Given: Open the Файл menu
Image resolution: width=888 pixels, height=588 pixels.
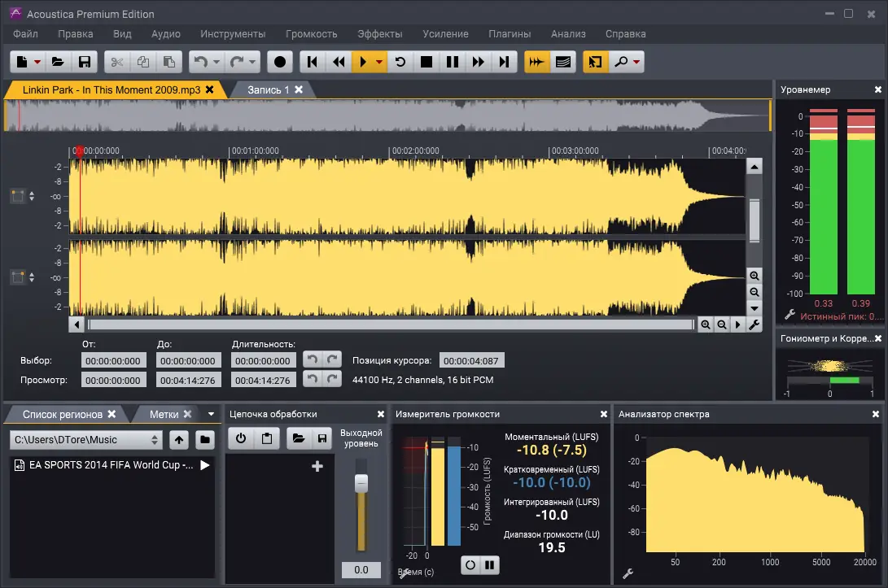Looking at the screenshot, I should click(x=25, y=34).
